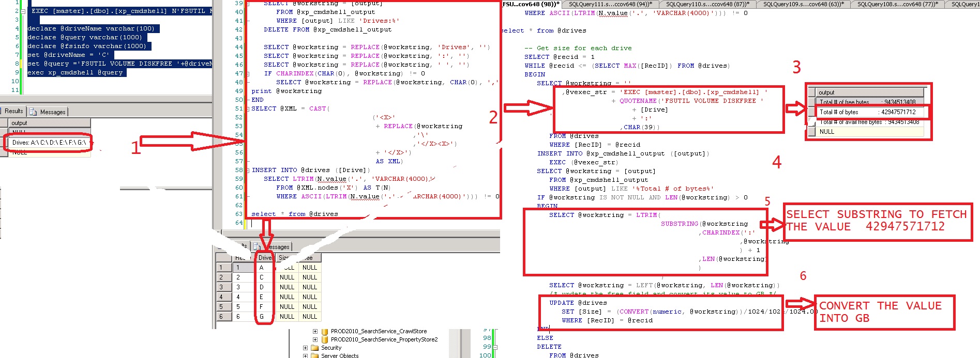Select the Server Objects tree item

coord(340,356)
